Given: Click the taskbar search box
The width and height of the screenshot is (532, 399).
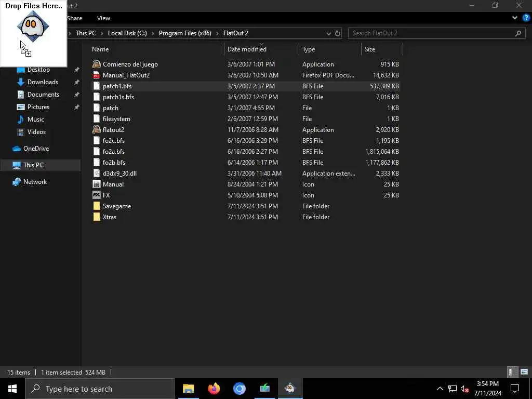Looking at the screenshot, I should coord(100,389).
